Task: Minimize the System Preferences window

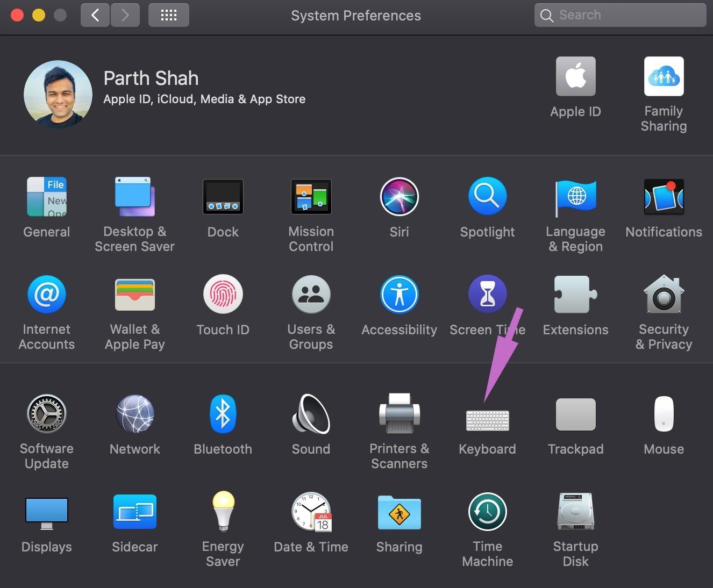Action: pyautogui.click(x=39, y=15)
